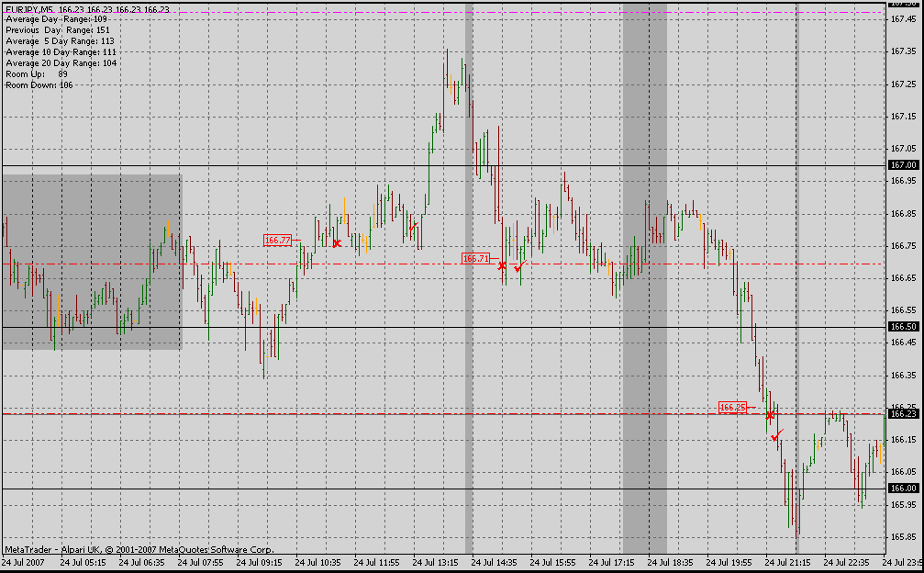Click the red X marker beside the 166.77 label

click(337, 243)
